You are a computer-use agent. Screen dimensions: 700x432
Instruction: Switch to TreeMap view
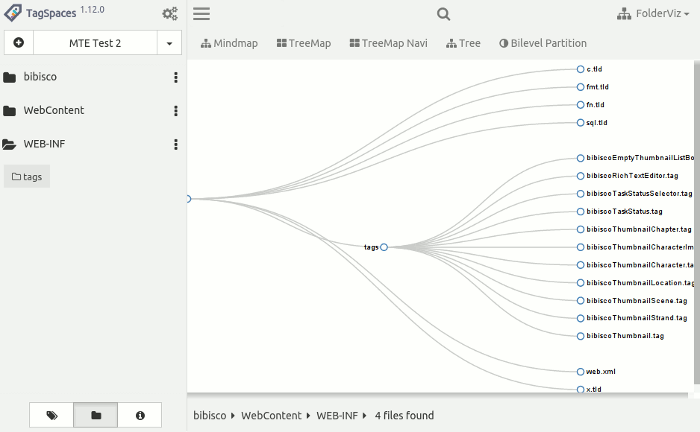tap(304, 43)
